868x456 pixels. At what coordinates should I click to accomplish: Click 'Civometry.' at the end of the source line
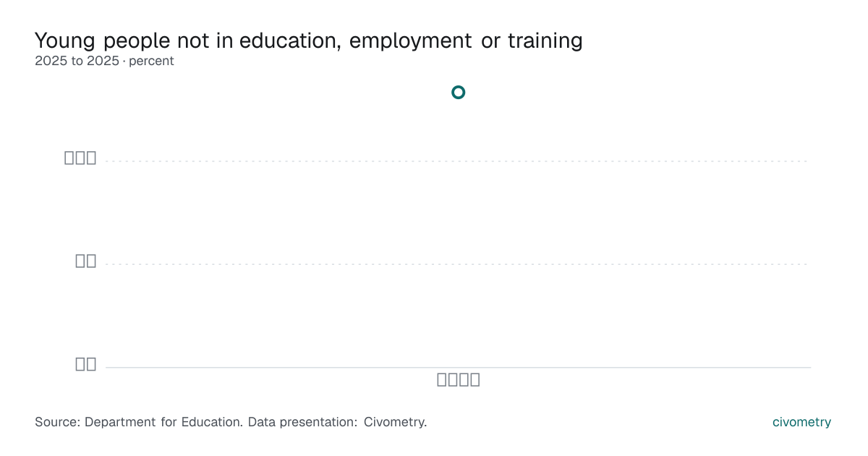click(395, 422)
